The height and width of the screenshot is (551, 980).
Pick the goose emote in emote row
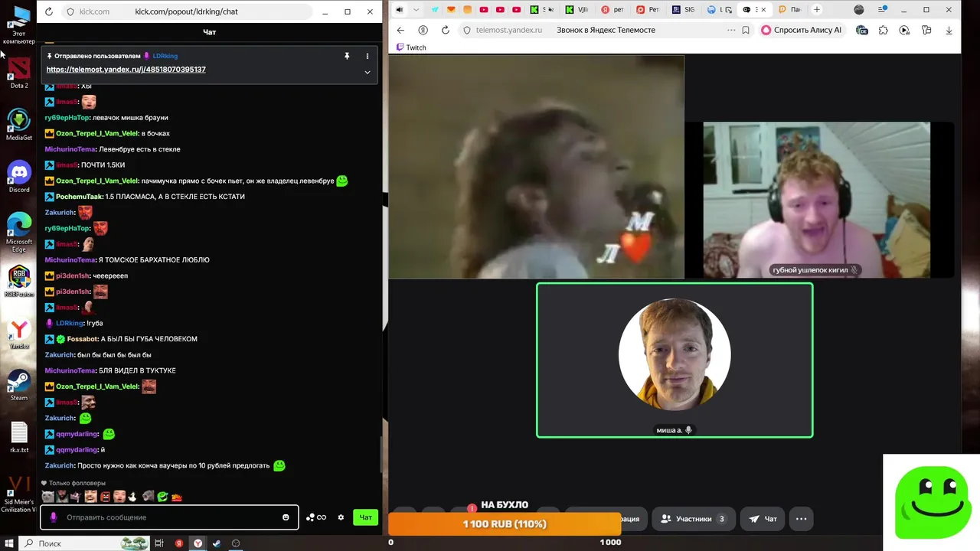click(132, 497)
